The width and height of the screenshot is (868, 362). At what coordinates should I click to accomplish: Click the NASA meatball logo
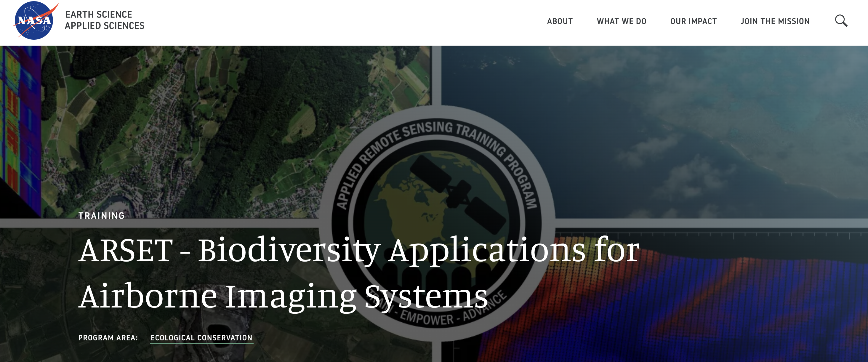34,21
